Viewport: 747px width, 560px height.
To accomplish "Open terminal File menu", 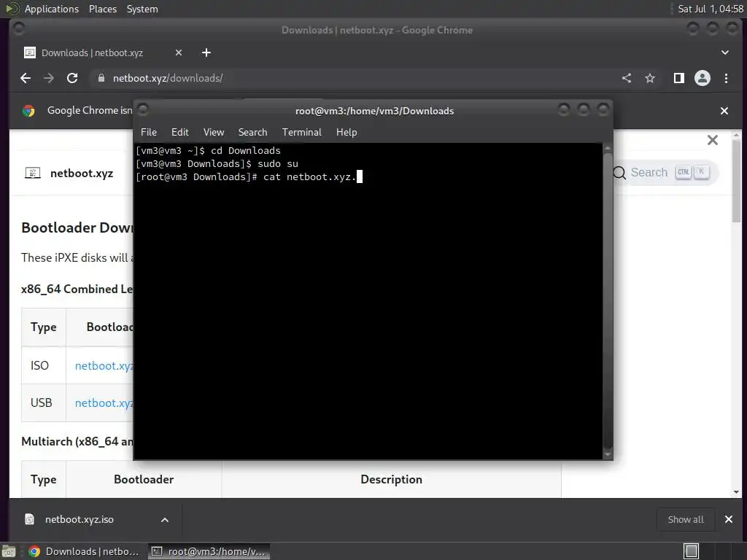I will (149, 133).
